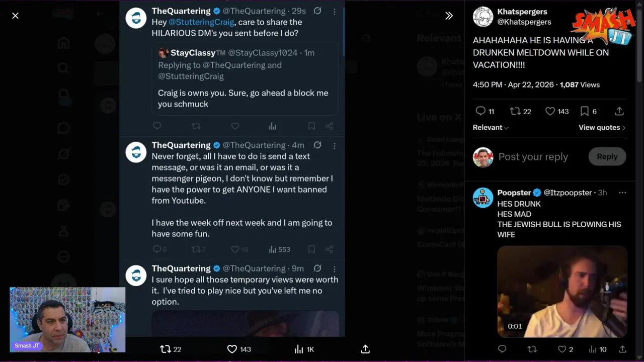
Task: Share the Khatspergers post via the share icon
Action: 619,111
